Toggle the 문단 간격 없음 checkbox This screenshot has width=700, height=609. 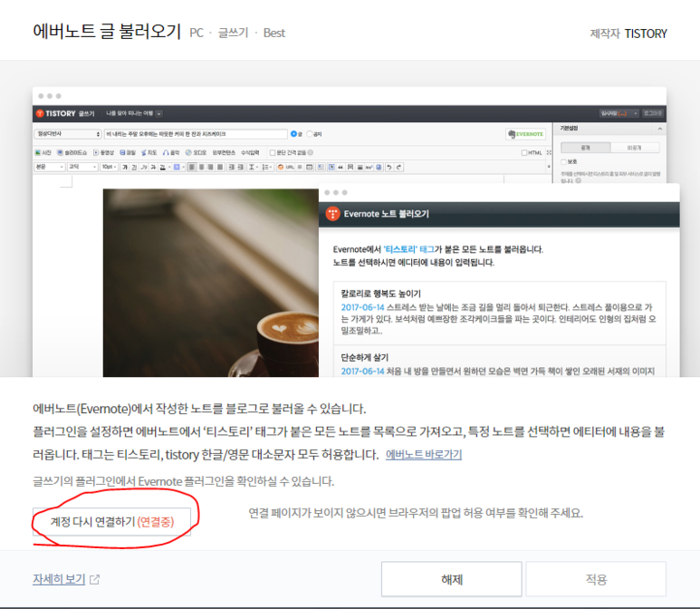(x=273, y=153)
